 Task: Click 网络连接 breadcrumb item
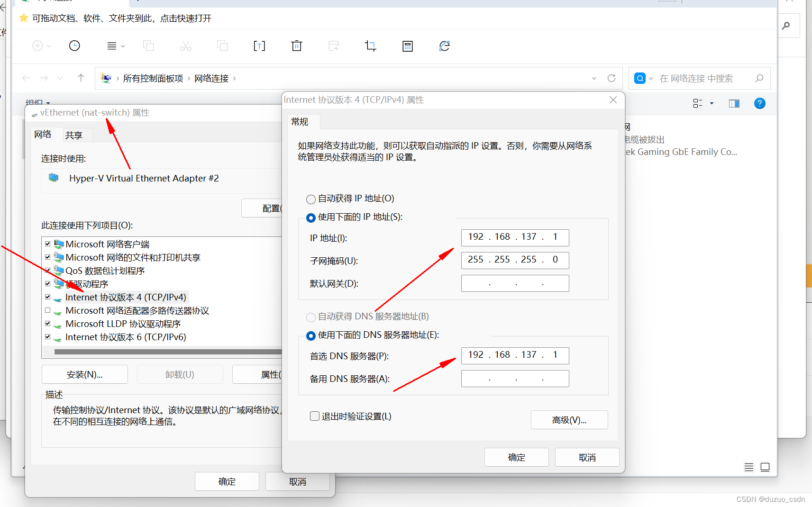(211, 79)
